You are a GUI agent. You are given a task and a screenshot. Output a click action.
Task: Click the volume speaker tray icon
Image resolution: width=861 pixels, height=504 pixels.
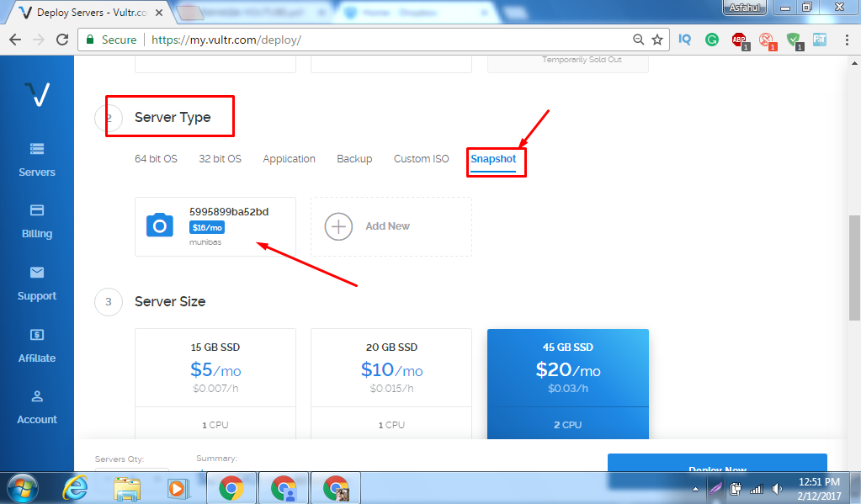pos(777,489)
